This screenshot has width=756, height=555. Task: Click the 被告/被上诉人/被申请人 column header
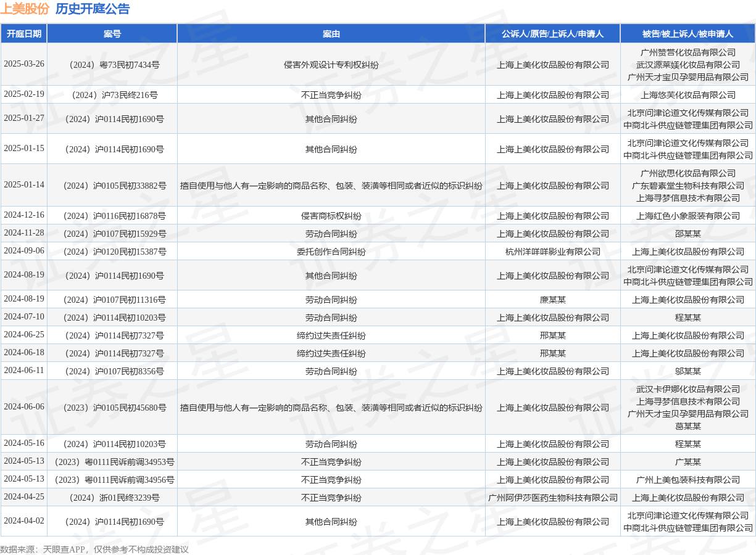pyautogui.click(x=688, y=34)
